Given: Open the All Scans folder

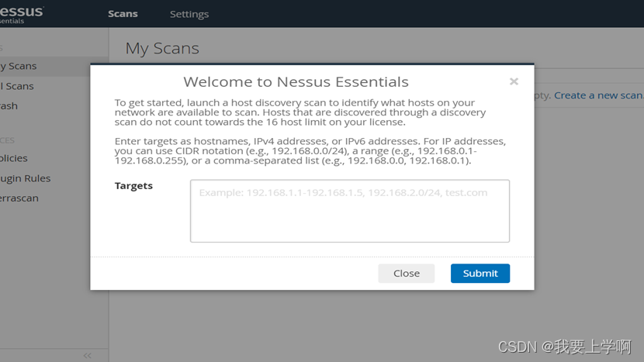Looking at the screenshot, I should (17, 86).
